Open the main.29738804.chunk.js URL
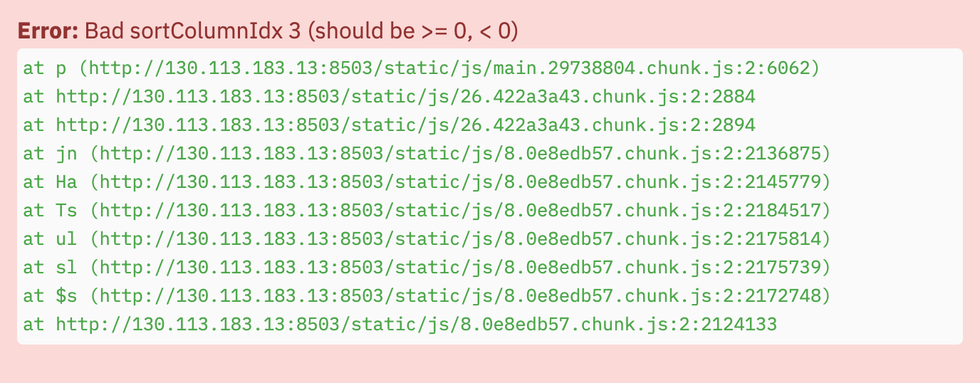The width and height of the screenshot is (980, 383). (449, 69)
